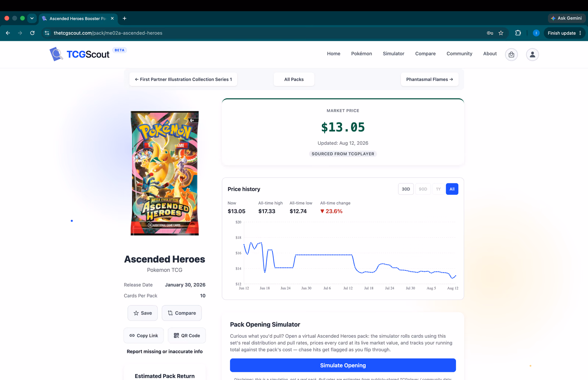Click the Estimated Pack Return heading
Screen dimensions: 588x380
[x=165, y=376]
